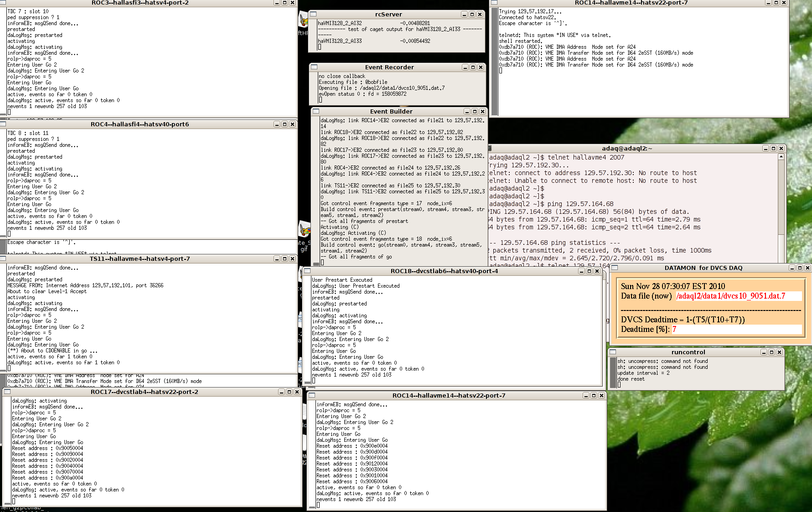Minimize the DATAMON for DVCS DAQ window
Image resolution: width=812 pixels, height=512 pixels.
pos(792,268)
